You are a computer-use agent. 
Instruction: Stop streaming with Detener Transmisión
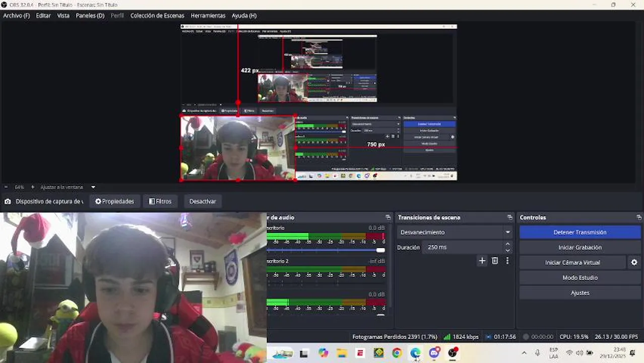[x=580, y=232]
